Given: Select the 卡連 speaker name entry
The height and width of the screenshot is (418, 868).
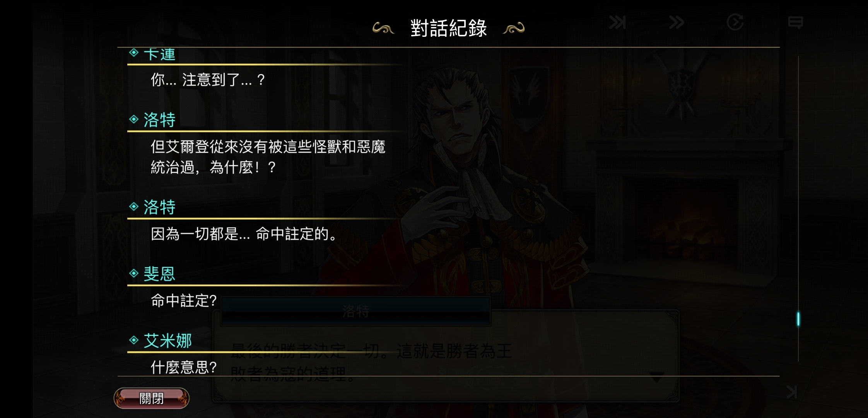Looking at the screenshot, I should click(160, 54).
